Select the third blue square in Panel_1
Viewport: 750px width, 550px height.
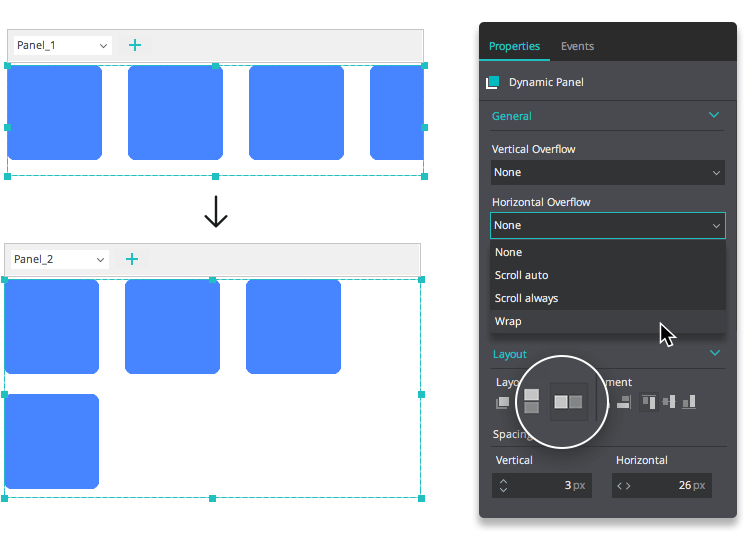coord(297,112)
